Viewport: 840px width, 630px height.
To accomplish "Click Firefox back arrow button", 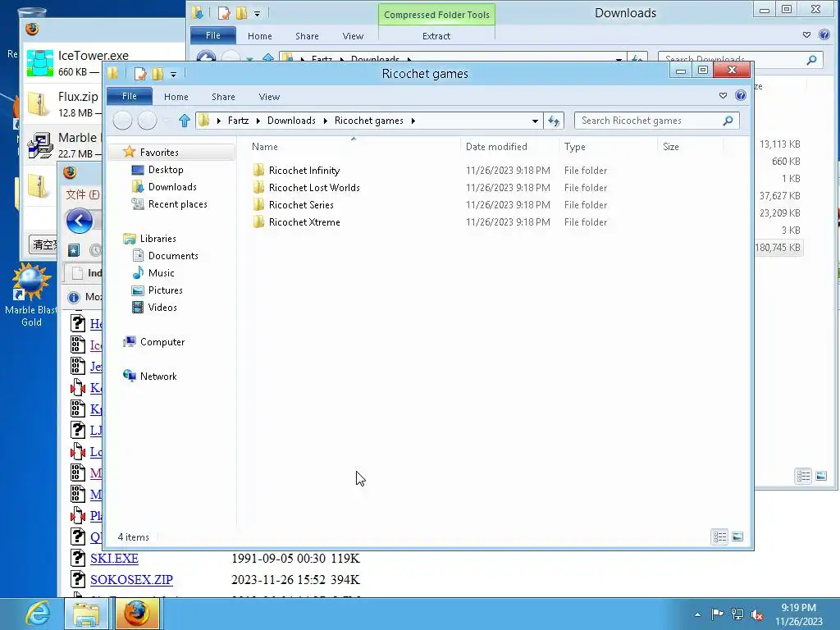I will 80,220.
